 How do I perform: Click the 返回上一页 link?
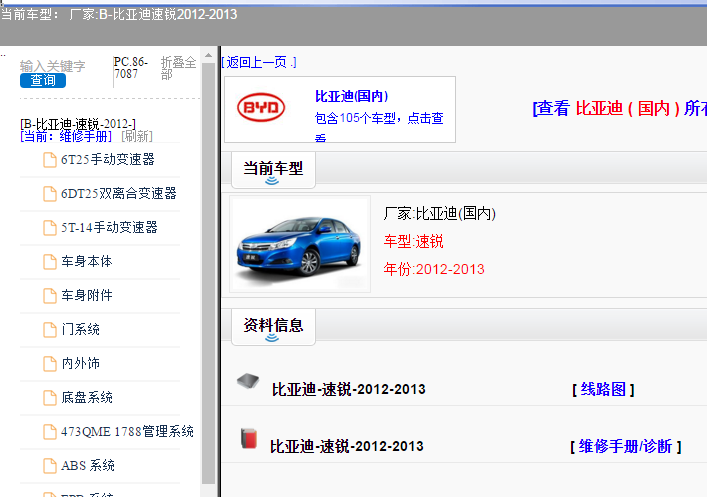coord(259,62)
